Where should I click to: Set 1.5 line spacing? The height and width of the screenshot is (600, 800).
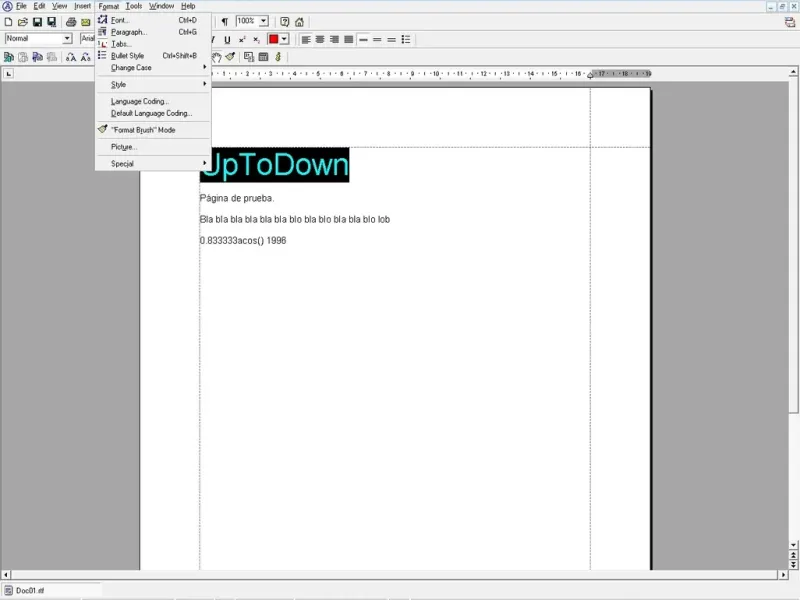pos(377,40)
